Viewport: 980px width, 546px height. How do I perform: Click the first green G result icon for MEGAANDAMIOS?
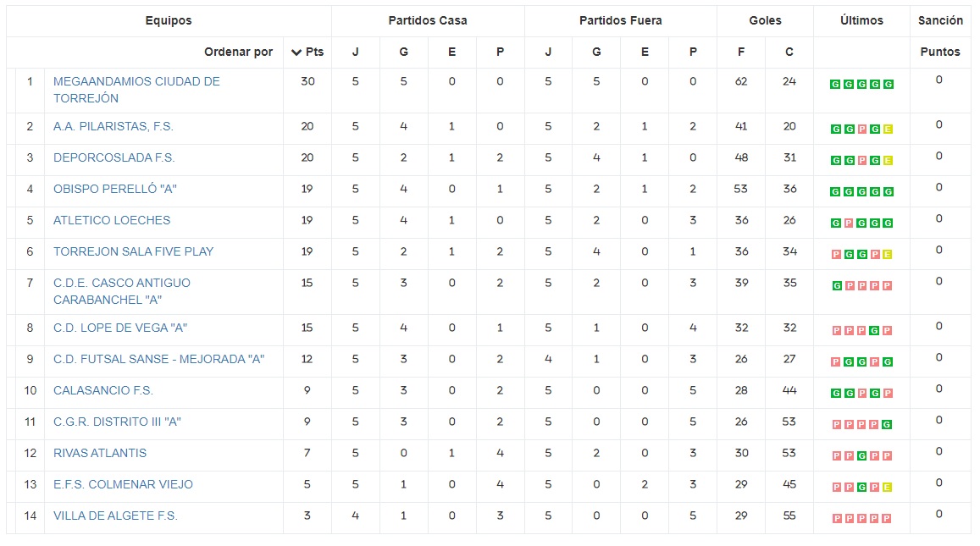pos(835,85)
